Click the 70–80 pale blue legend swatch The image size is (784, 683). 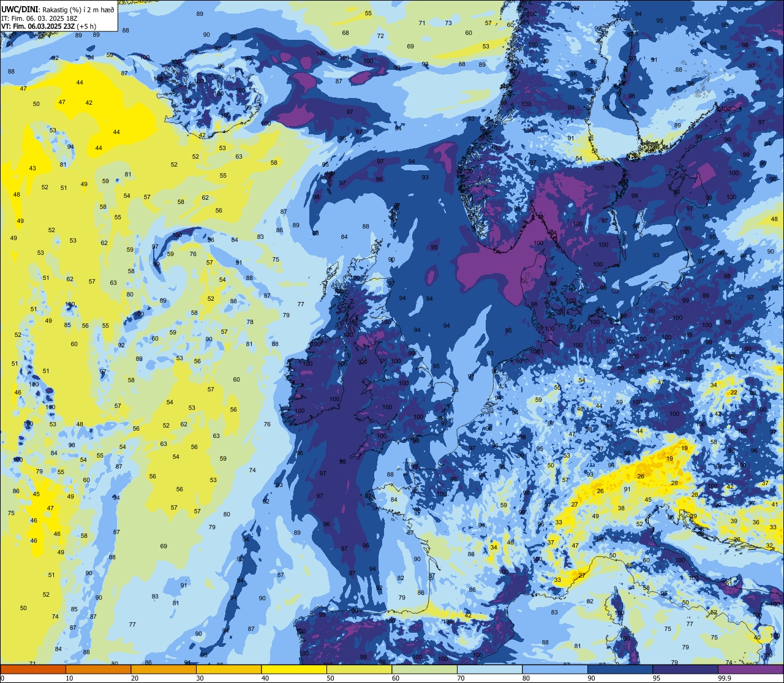489,669
